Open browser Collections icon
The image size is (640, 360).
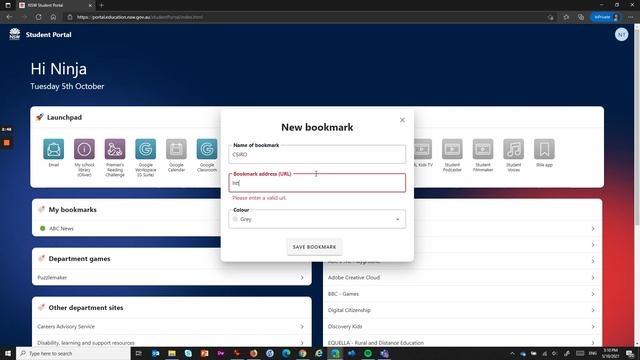click(x=581, y=17)
